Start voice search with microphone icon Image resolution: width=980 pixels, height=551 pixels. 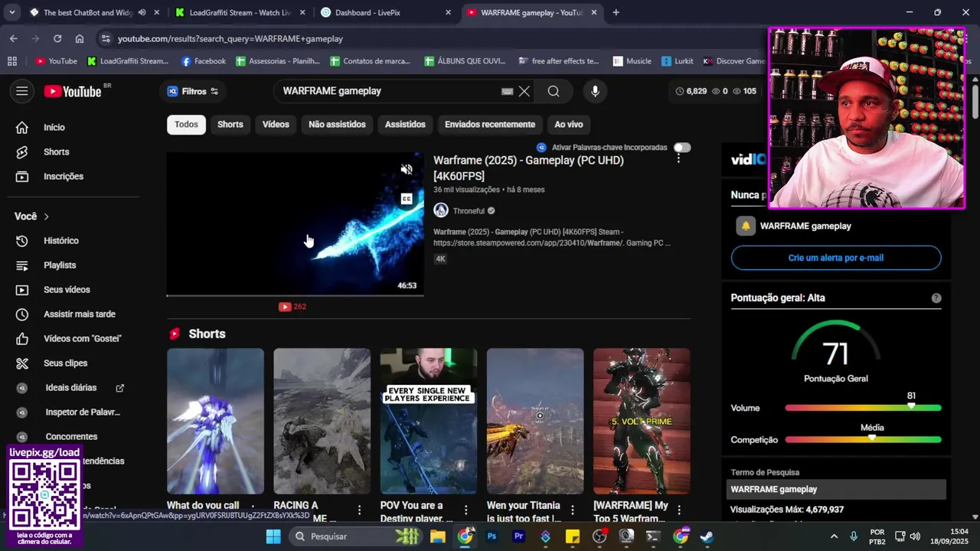click(595, 91)
